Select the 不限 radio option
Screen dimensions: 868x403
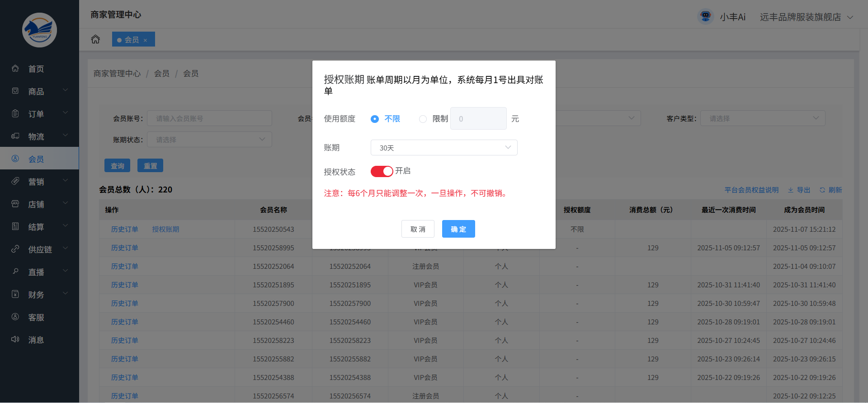(x=375, y=119)
